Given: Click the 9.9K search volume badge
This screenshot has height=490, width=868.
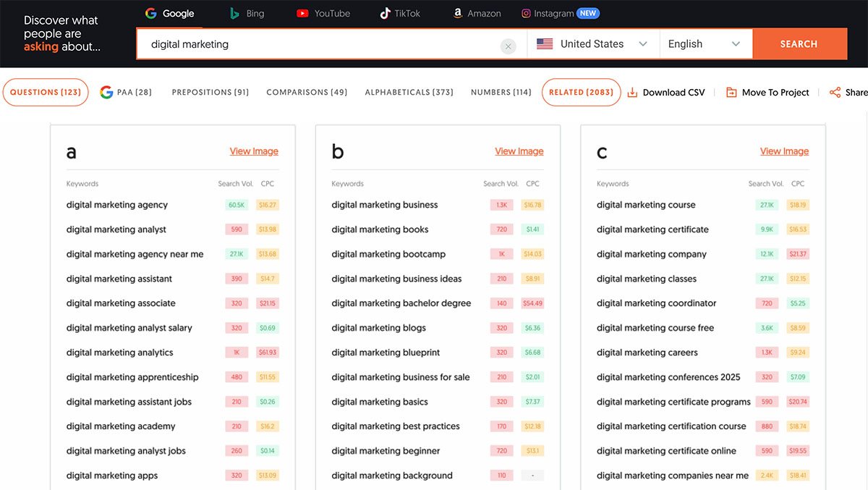Looking at the screenshot, I should pos(767,229).
